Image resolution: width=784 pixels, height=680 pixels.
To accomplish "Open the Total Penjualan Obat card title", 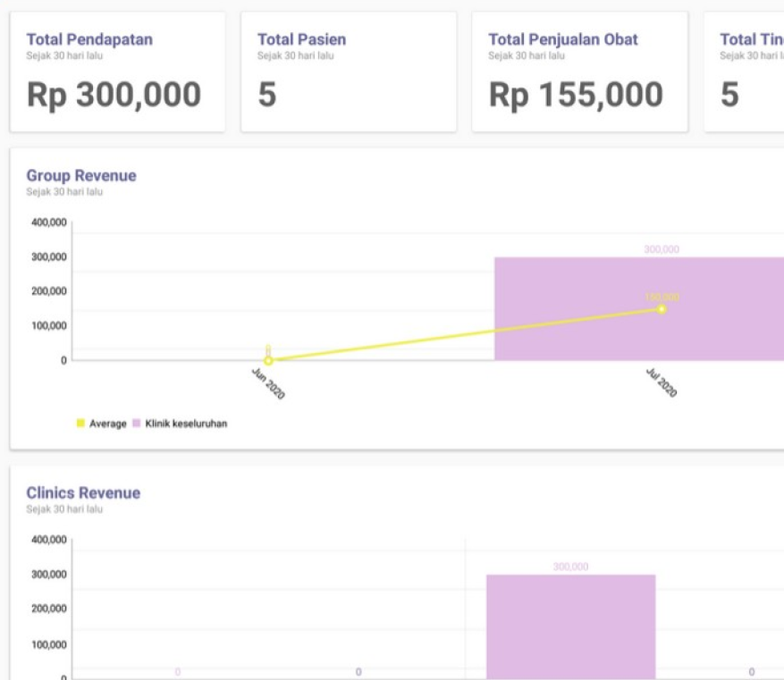I will pyautogui.click(x=563, y=39).
